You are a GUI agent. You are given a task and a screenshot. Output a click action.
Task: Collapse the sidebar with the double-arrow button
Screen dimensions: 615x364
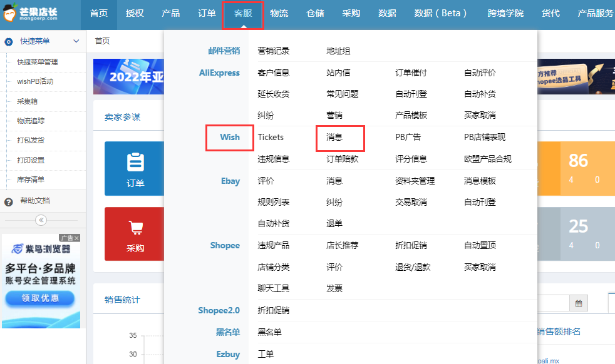point(41,220)
